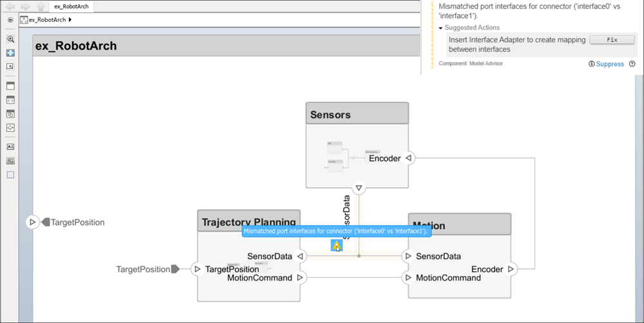Image resolution: width=644 pixels, height=323 pixels.
Task: Click the help icon next to Suppress
Action: 632,64
